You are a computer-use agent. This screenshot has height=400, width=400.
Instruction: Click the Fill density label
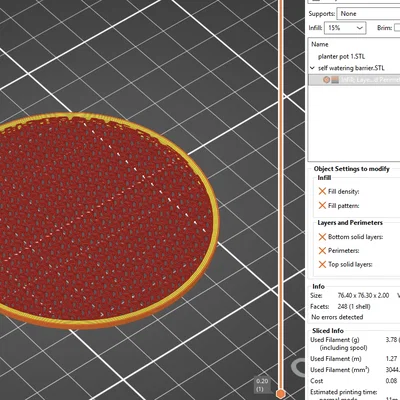click(343, 191)
